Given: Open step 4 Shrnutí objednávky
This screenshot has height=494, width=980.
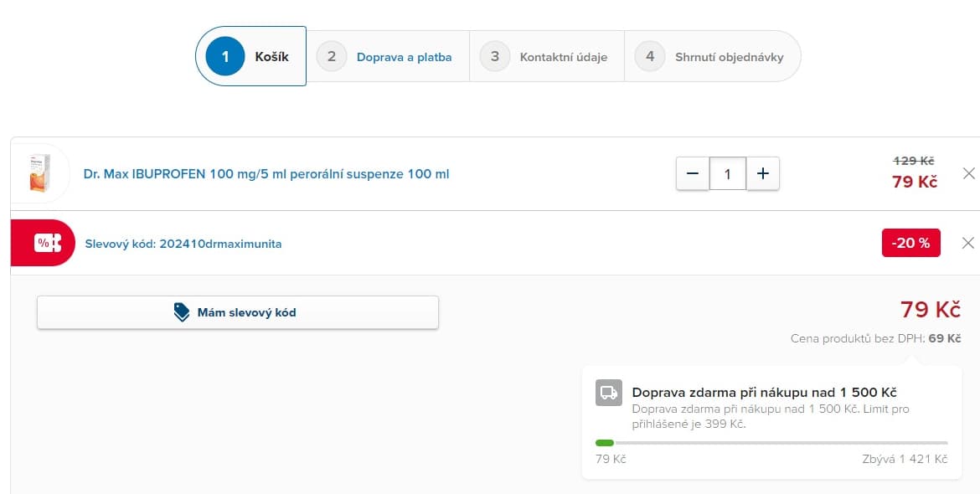Looking at the screenshot, I should tap(713, 57).
